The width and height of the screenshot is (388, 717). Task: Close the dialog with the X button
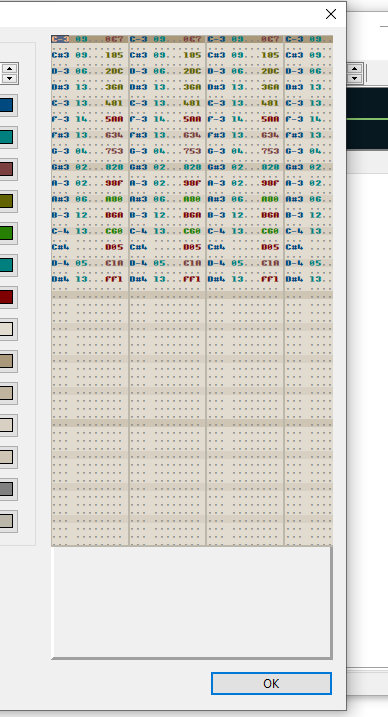(331, 14)
